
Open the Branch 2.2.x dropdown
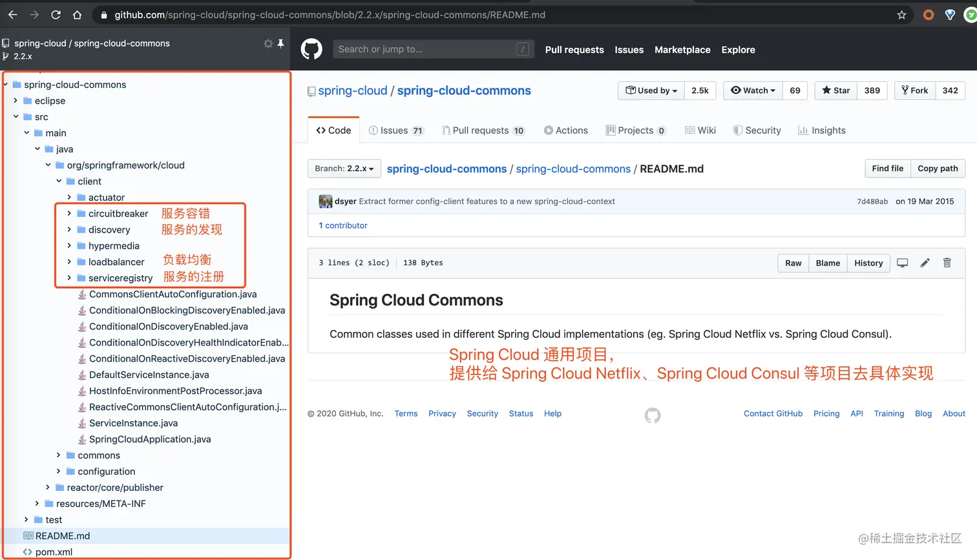click(344, 168)
